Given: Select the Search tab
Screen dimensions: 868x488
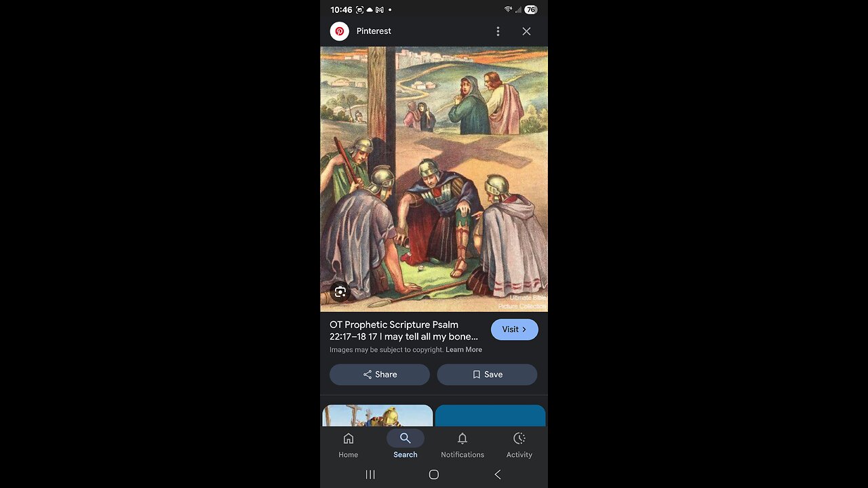Looking at the screenshot, I should coord(406,445).
